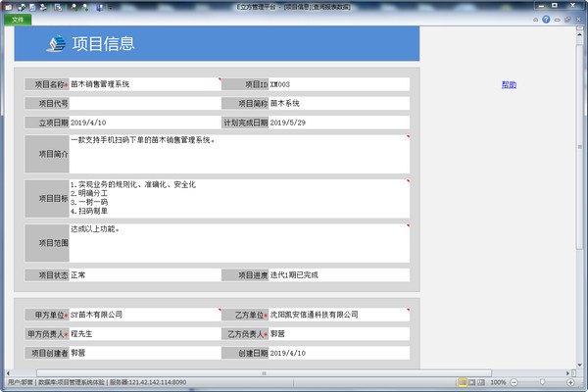Screen dimensions: 588x392
Task: Click the 项目范围 label cell
Action: tap(47, 243)
